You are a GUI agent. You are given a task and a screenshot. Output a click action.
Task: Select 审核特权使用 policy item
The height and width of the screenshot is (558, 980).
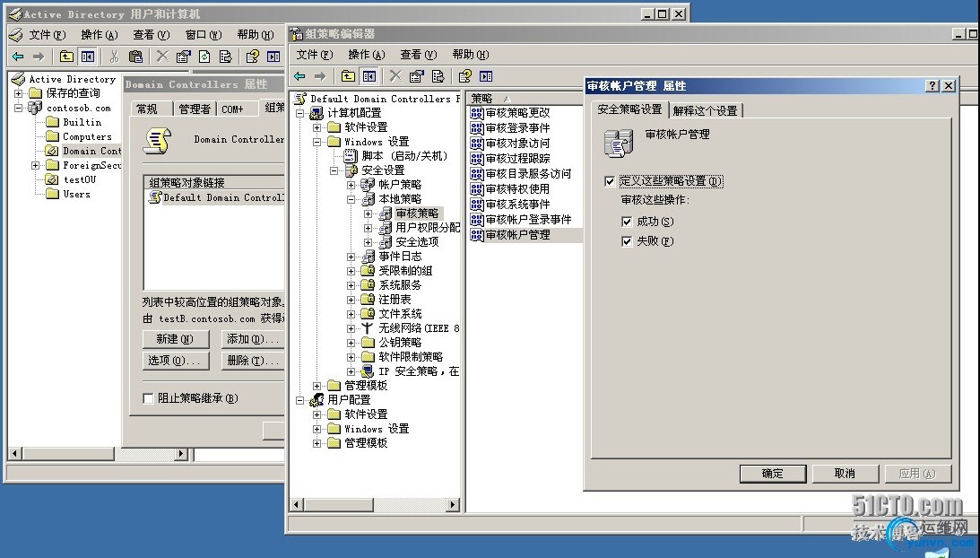[x=511, y=189]
